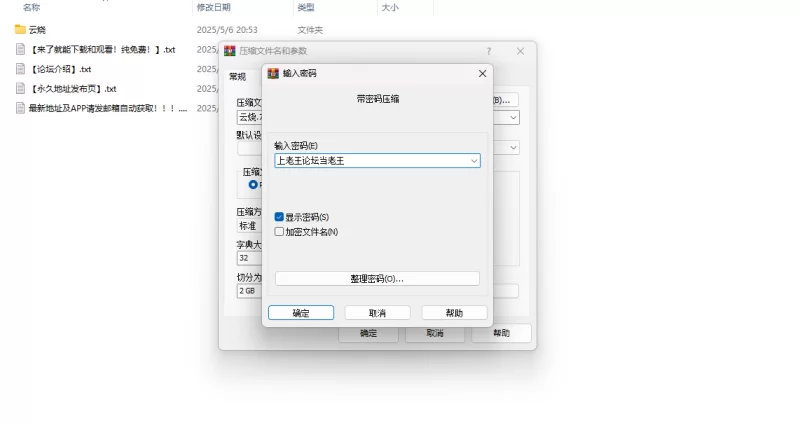Click the ? help icon in 压缩文件名和参数 window
Viewport: 800px width, 423px height.
coord(489,51)
